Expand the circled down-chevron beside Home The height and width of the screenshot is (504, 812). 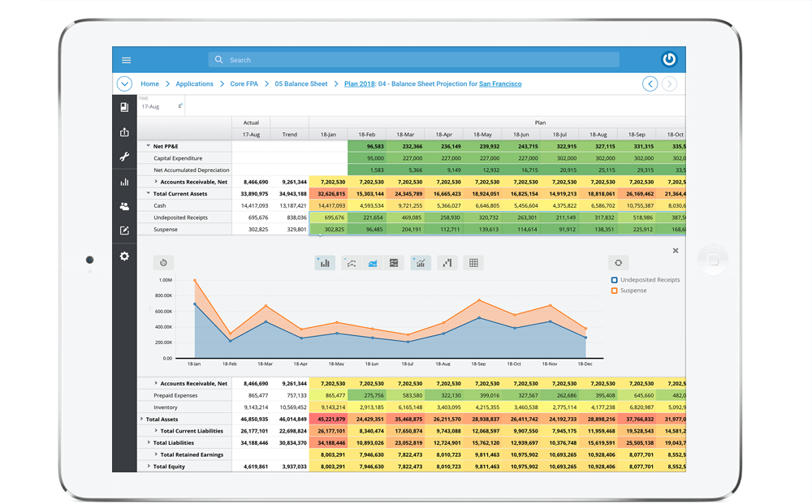click(124, 84)
